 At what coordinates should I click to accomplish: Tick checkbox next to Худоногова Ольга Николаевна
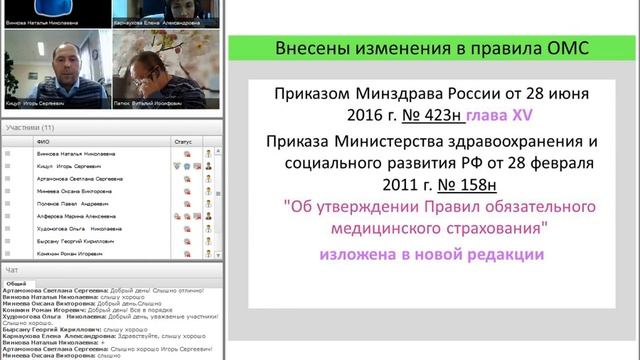[x=7, y=229]
